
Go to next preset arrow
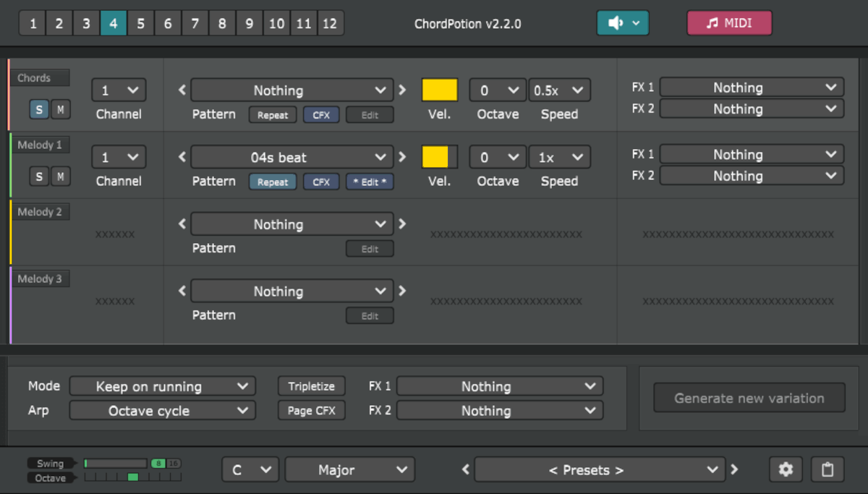(x=734, y=469)
